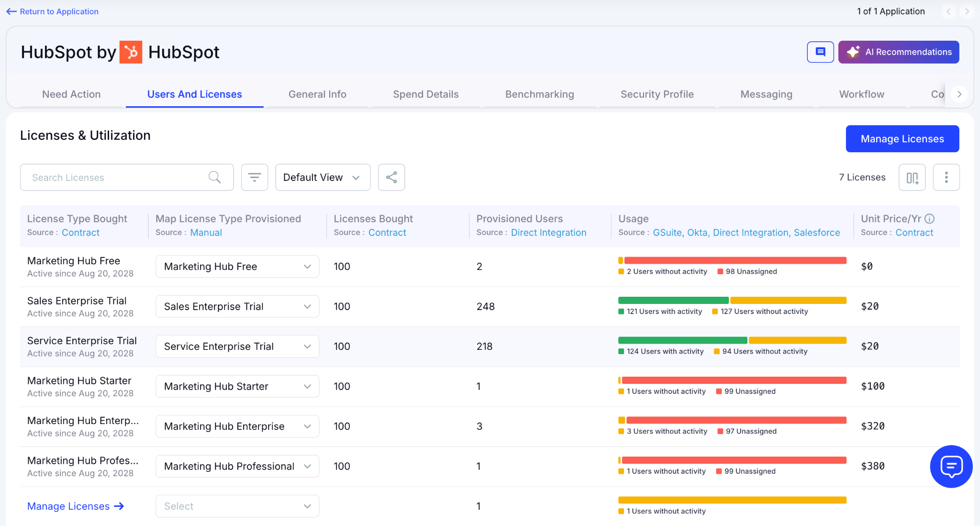Open the comments icon near AI Recommendations
This screenshot has height=526, width=980.
click(x=820, y=52)
